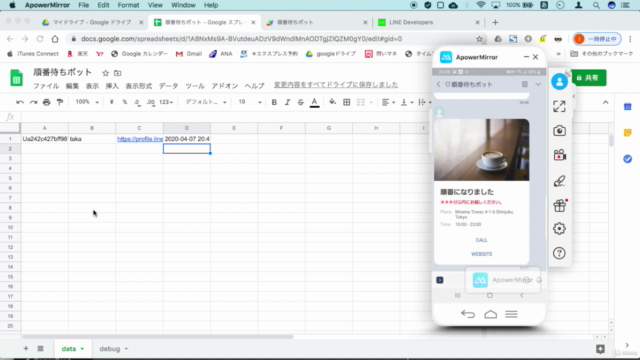Viewport: 640px width, 360px height.
Task: Open the zoom level 100% dropdown
Action: (87, 102)
